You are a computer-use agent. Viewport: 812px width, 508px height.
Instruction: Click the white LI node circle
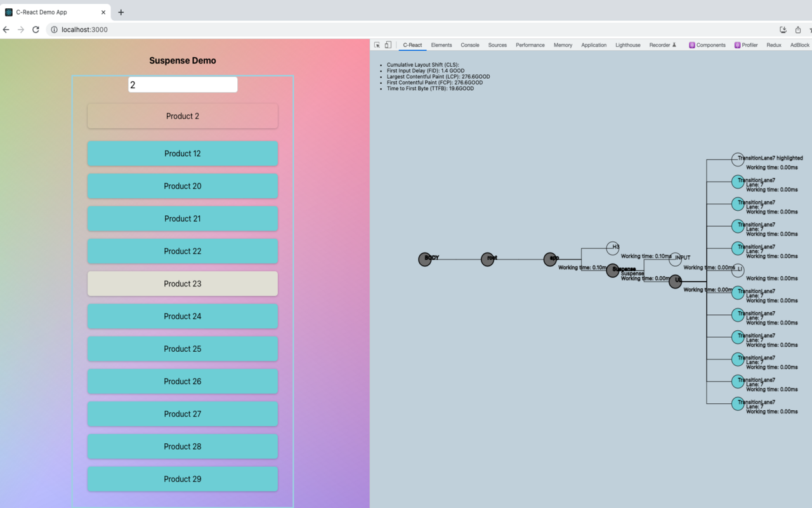(x=737, y=271)
